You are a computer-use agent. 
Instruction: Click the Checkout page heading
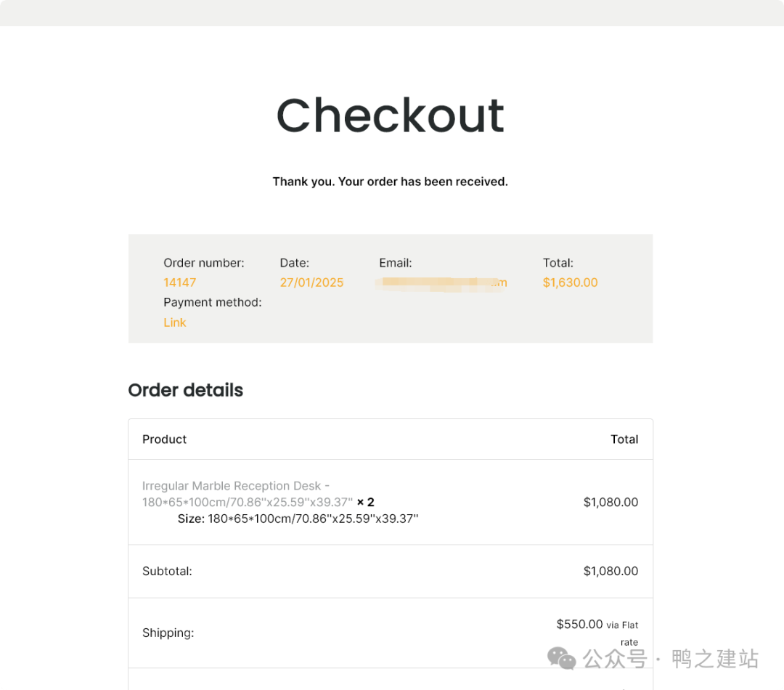(x=391, y=115)
